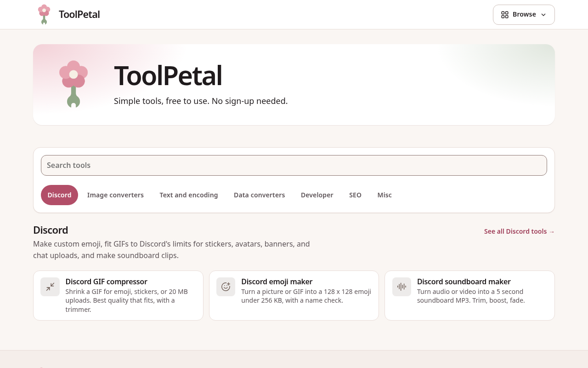The width and height of the screenshot is (588, 368).
Task: Click text 'Make custom emoji, fit GIFs' description
Action: [x=171, y=249]
